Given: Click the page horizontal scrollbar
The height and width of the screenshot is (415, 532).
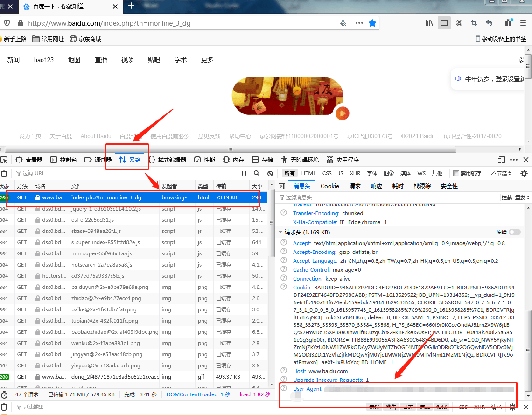Looking at the screenshot, I should [231, 149].
